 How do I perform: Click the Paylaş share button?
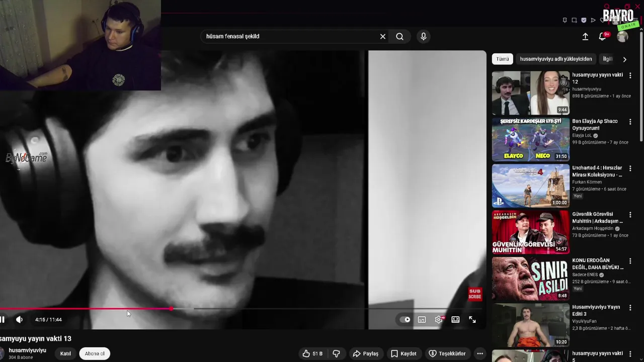tap(365, 353)
